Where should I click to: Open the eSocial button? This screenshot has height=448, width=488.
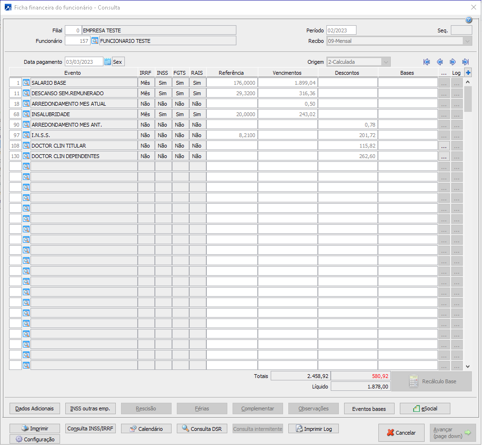click(425, 408)
